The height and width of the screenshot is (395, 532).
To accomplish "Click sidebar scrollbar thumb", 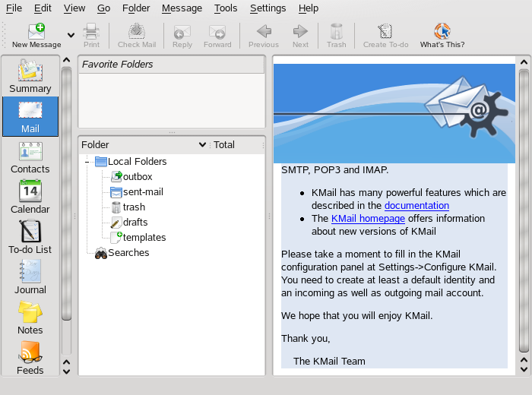I will 67,193.
